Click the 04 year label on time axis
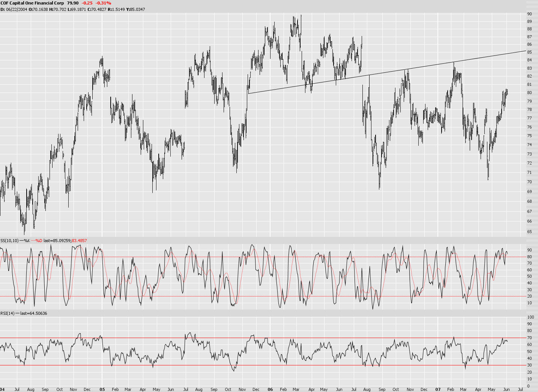 tap(3, 389)
